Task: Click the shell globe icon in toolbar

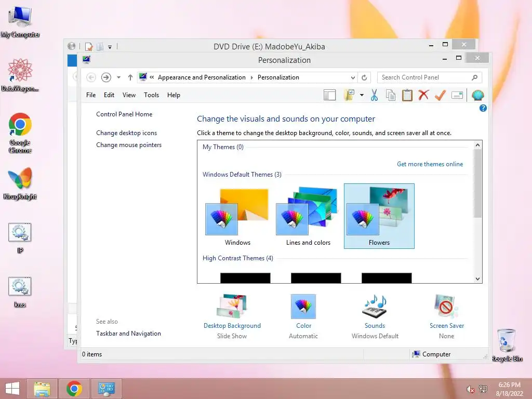Action: (478, 95)
